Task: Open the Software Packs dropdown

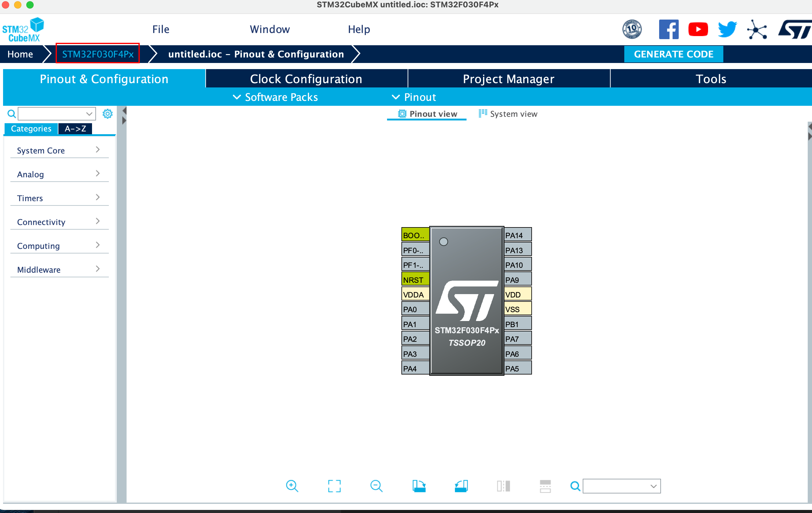Action: pos(275,97)
